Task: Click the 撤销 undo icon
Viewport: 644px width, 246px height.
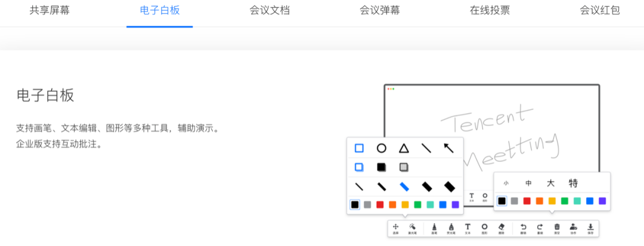Action: click(x=524, y=228)
